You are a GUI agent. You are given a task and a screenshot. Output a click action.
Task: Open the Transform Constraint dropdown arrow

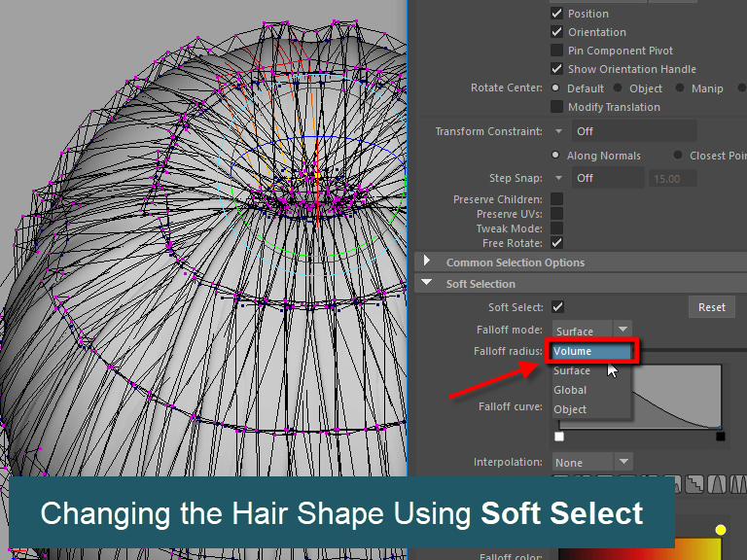(558, 131)
